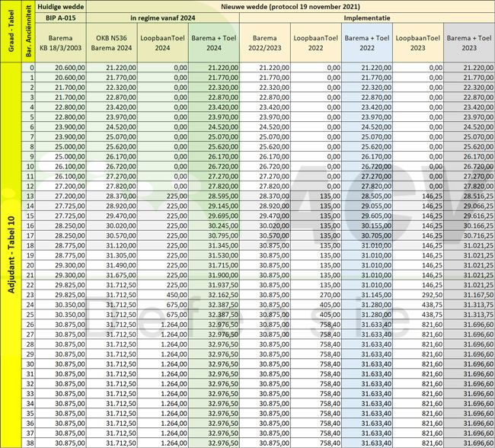This screenshot has width=495, height=448.
Task: Click the 'Nieuwe wedde (protocol 19 november 2021)' header
Action: point(290,7)
